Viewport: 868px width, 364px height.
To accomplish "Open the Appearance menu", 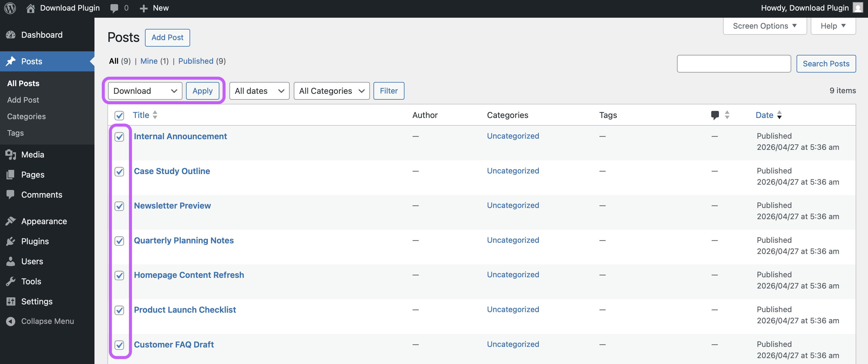I will [44, 221].
